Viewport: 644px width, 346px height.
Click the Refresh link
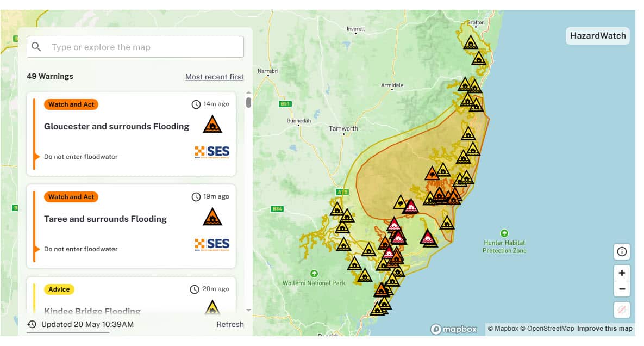tap(230, 324)
